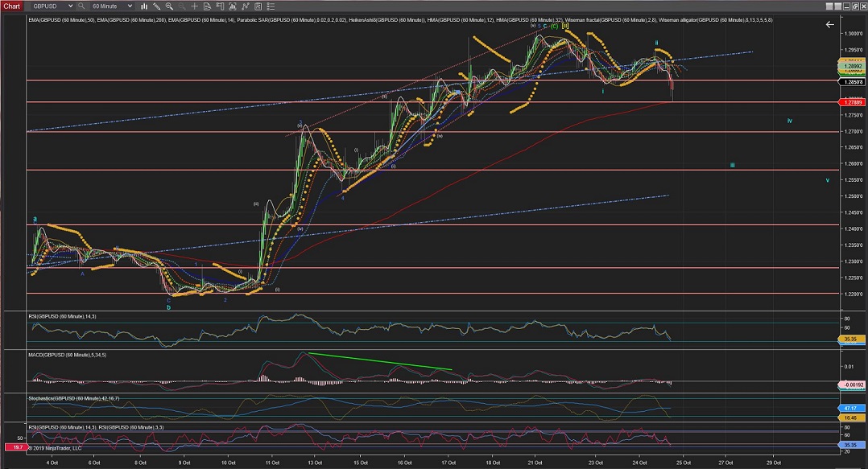Screen dimensions: 868x469
Task: Open the indicators dialog from toolbar
Action: [x=233, y=6]
